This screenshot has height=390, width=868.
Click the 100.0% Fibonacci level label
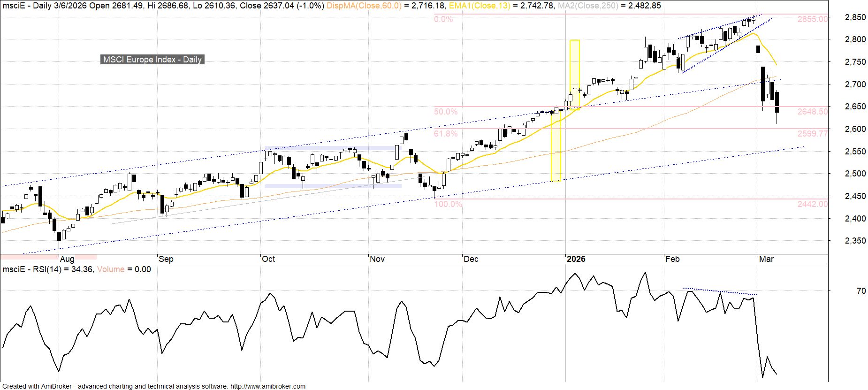pyautogui.click(x=448, y=204)
